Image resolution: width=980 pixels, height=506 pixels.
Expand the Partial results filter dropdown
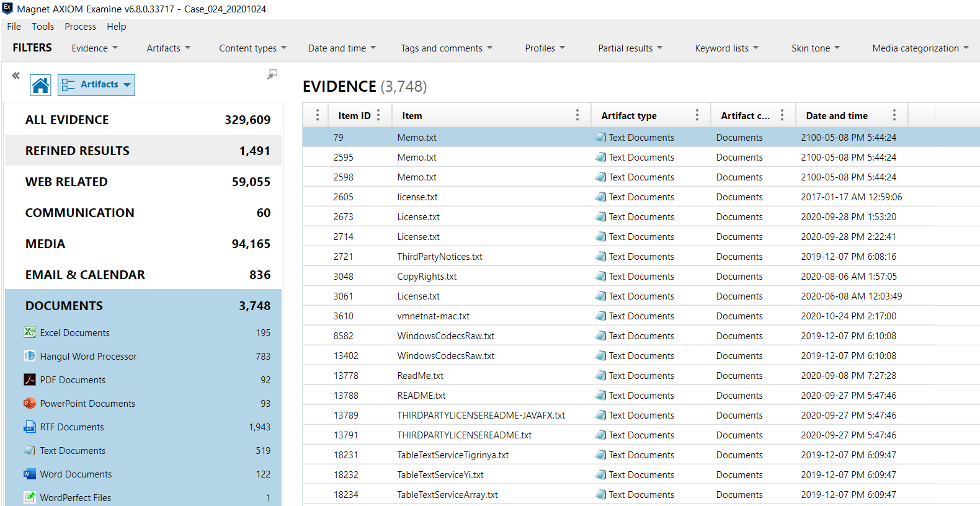click(630, 48)
